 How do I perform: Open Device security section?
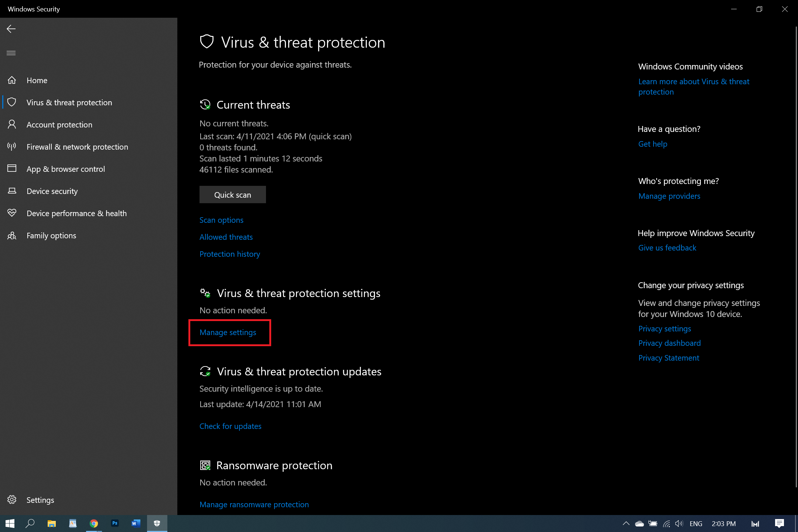[89, 191]
